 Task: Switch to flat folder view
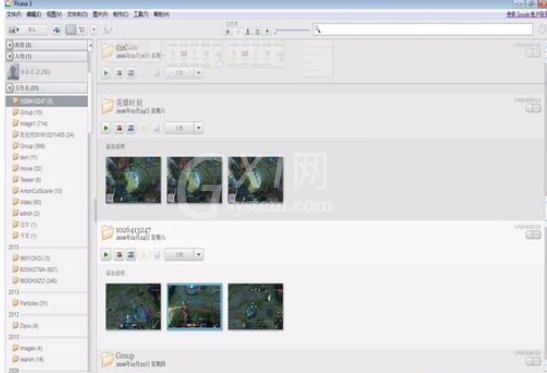click(x=71, y=30)
